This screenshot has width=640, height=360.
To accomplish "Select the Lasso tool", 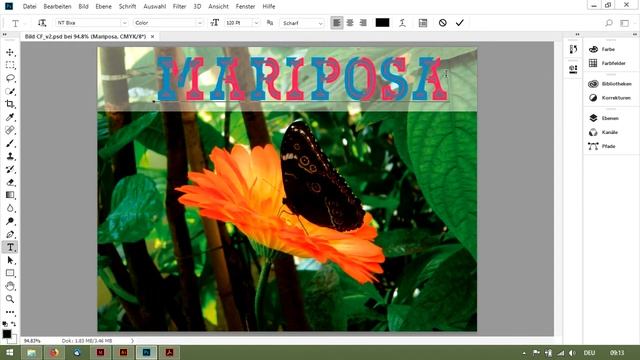I will 10,78.
